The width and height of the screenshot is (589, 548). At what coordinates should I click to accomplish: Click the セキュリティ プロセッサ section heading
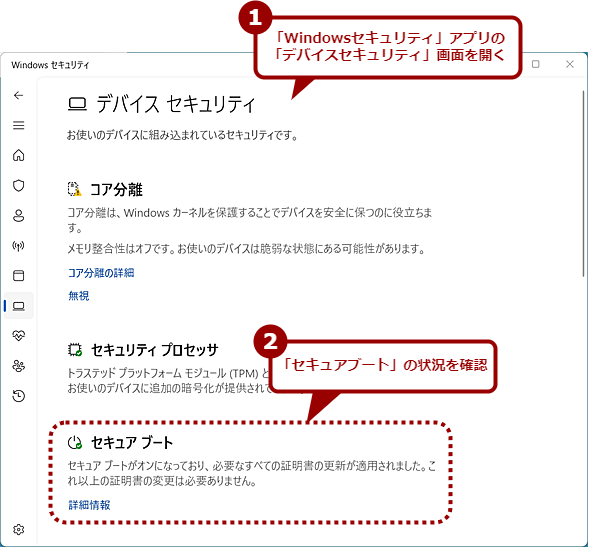pyautogui.click(x=155, y=350)
